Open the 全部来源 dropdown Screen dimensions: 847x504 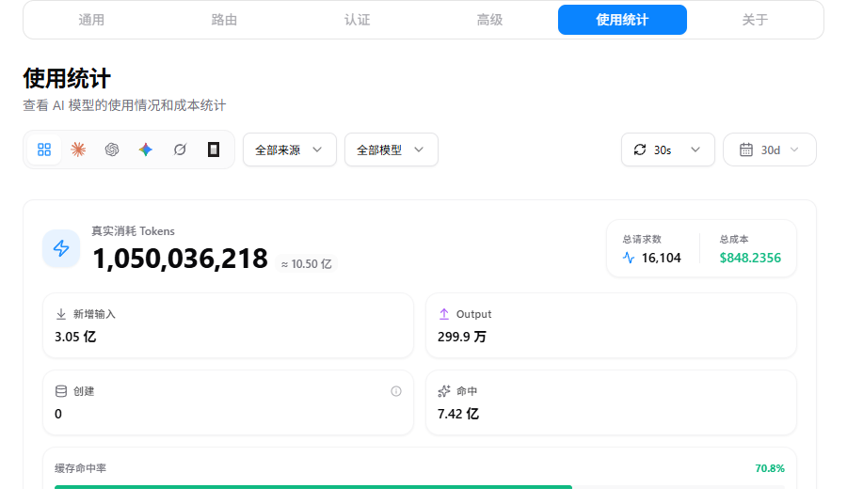pyautogui.click(x=290, y=150)
